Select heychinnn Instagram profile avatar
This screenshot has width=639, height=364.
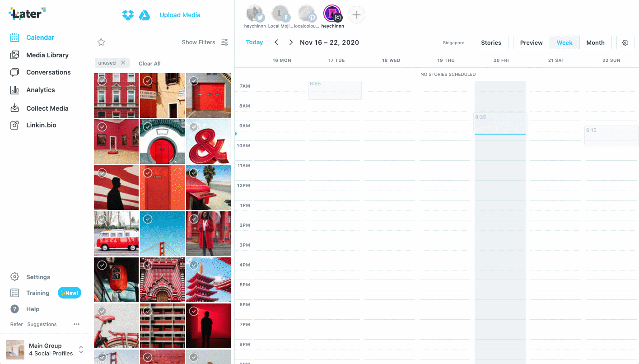point(332,14)
